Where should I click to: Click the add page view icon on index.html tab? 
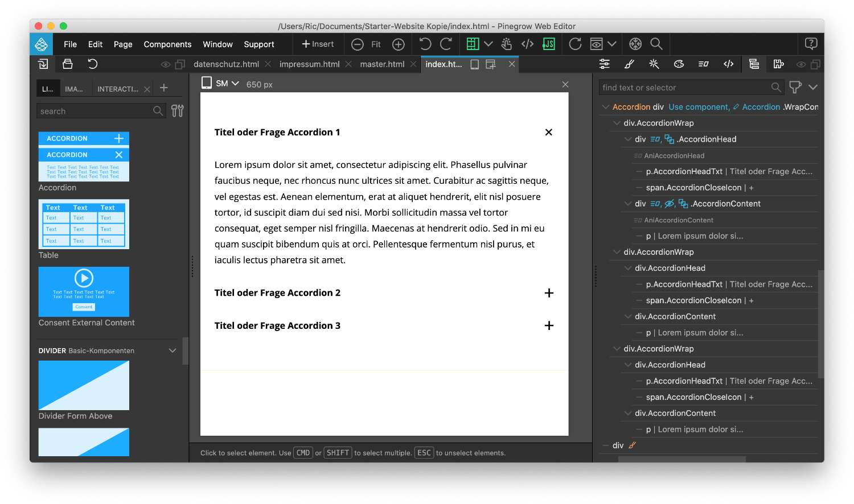click(x=491, y=64)
